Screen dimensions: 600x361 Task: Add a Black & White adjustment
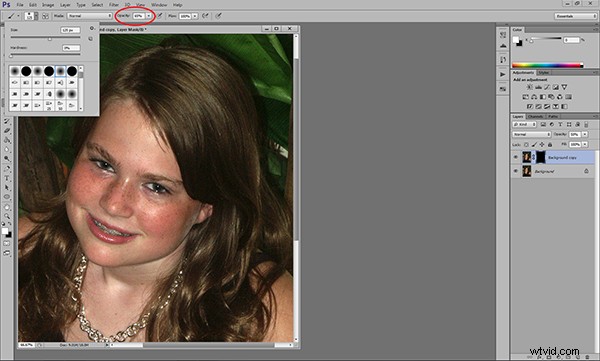pos(543,97)
